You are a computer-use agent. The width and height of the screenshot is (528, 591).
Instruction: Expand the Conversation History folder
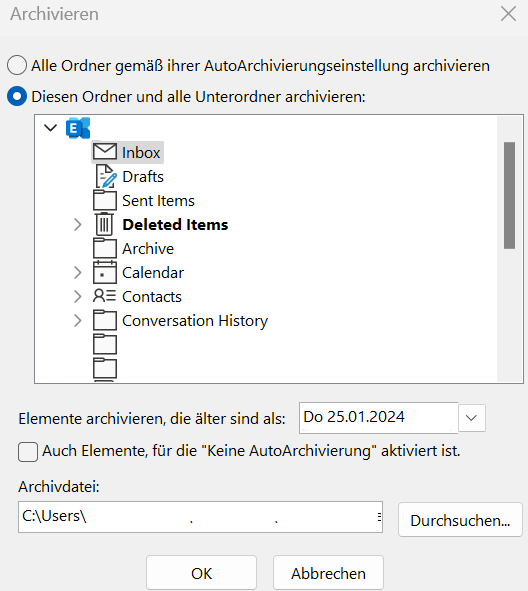78,321
